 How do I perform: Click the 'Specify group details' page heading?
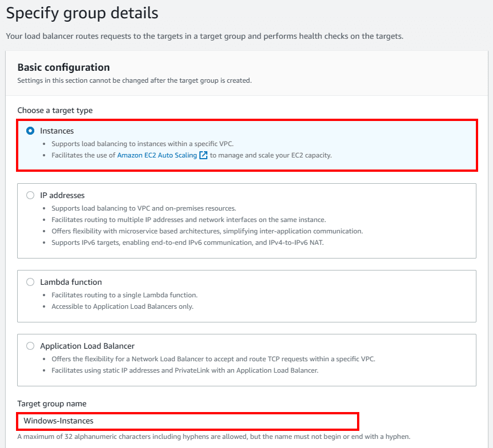[82, 13]
